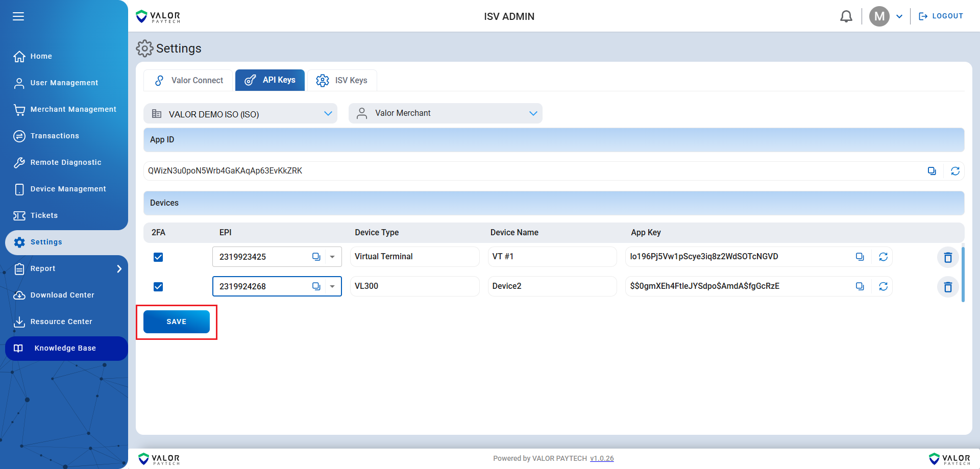Click the Tickets icon in sidebar
This screenshot has height=469, width=980.
coord(19,215)
